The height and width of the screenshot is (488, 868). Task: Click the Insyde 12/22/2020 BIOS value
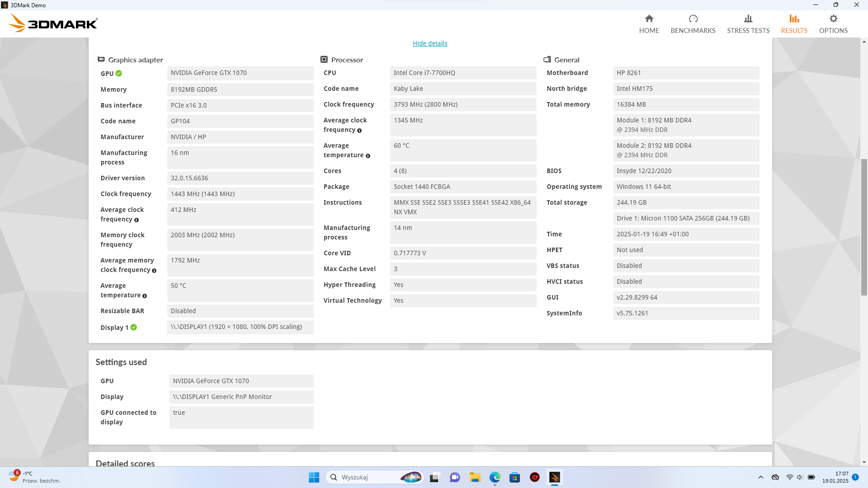(x=686, y=171)
